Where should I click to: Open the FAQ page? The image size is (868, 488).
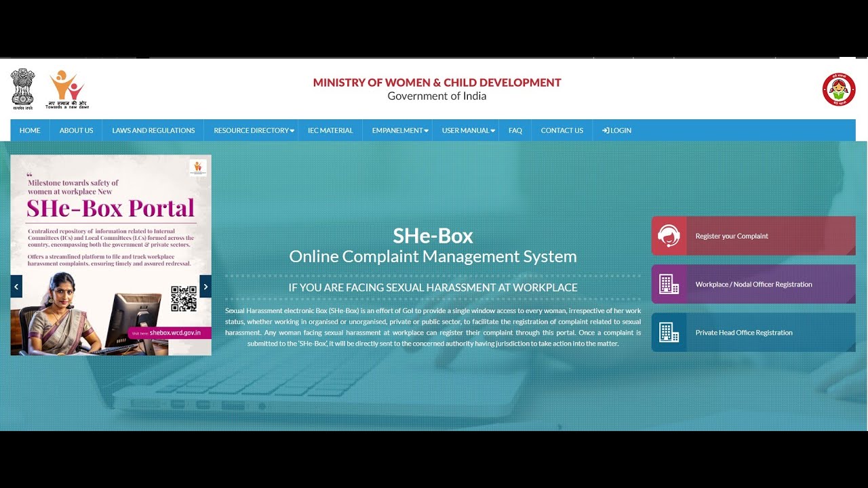click(515, 130)
